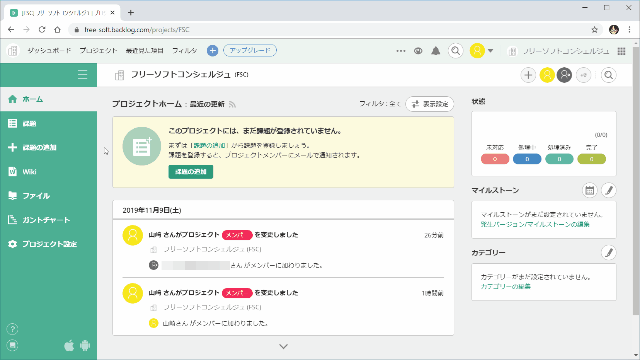Open milestone calendar icon
This screenshot has width=640, height=360.
(x=589, y=190)
